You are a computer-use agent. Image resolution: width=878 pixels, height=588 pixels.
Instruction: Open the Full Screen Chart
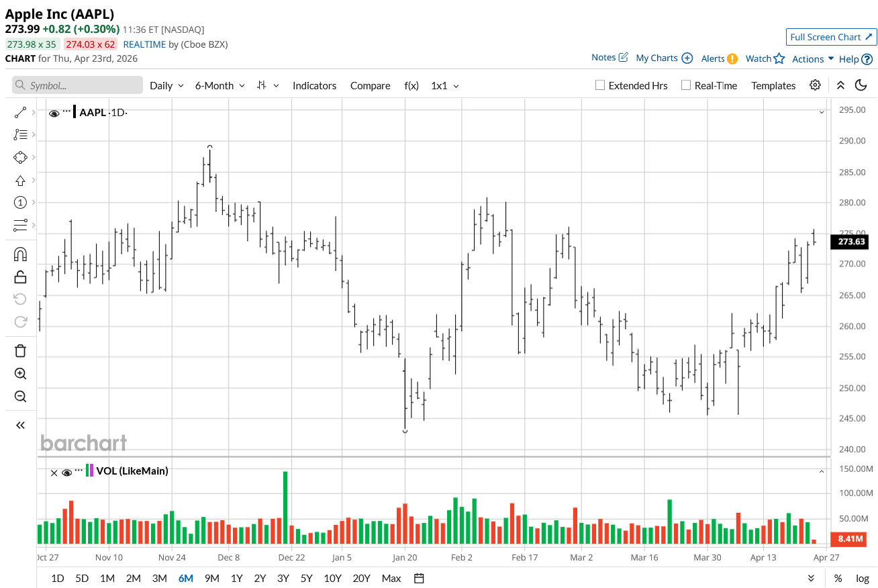click(831, 37)
